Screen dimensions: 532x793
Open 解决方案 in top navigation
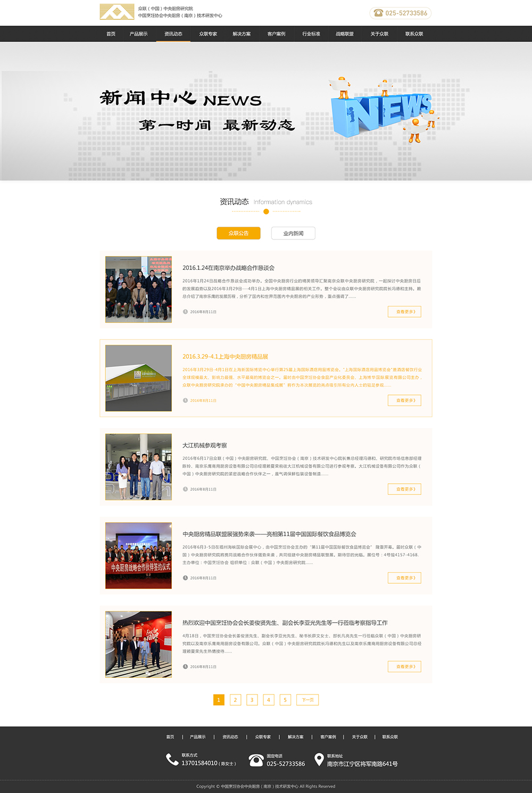click(x=242, y=34)
